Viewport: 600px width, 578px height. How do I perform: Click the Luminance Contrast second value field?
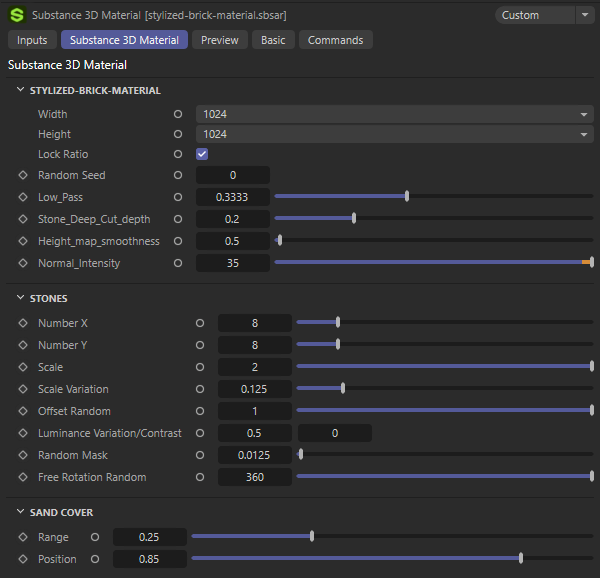335,433
